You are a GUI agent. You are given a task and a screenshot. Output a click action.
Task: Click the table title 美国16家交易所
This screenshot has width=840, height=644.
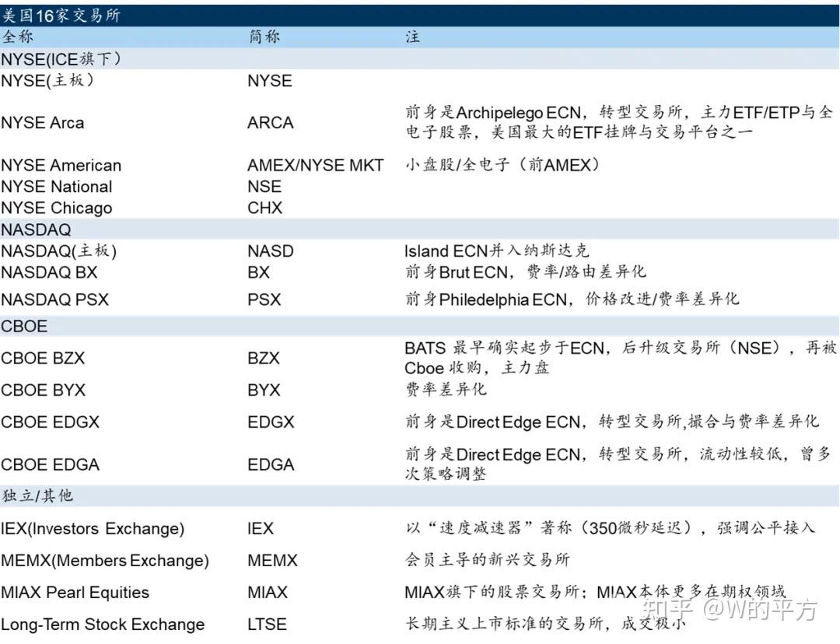(61, 15)
